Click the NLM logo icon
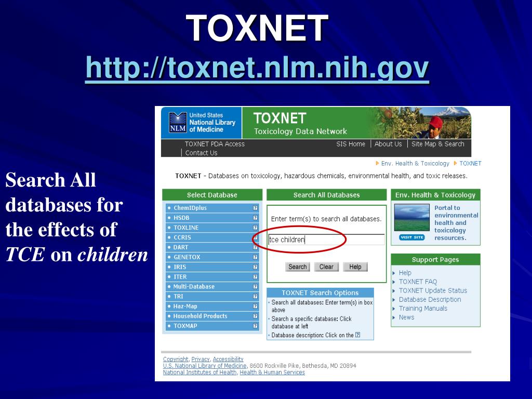Viewport: 532px width, 399px height. tap(178, 123)
